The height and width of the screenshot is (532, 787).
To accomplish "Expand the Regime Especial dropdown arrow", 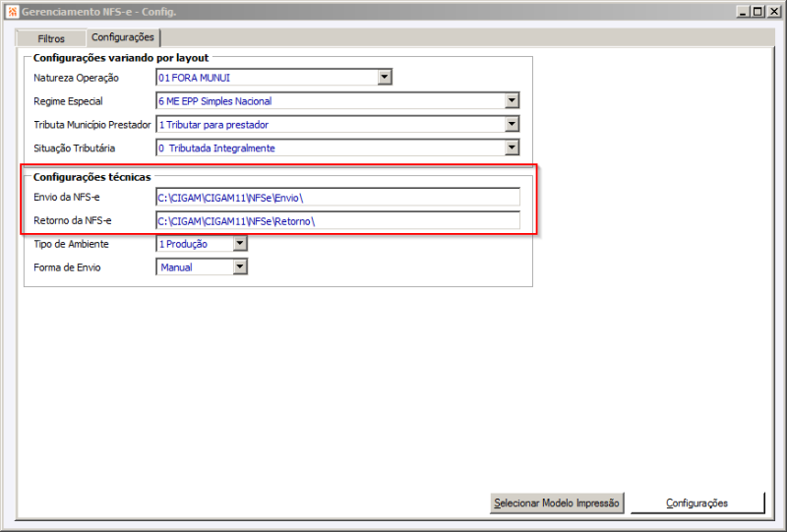I will (x=512, y=101).
